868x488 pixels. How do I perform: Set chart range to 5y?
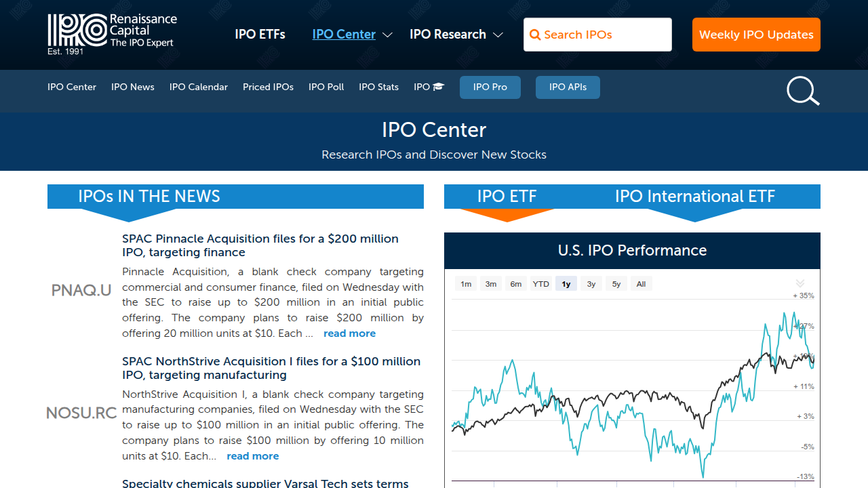pyautogui.click(x=616, y=284)
